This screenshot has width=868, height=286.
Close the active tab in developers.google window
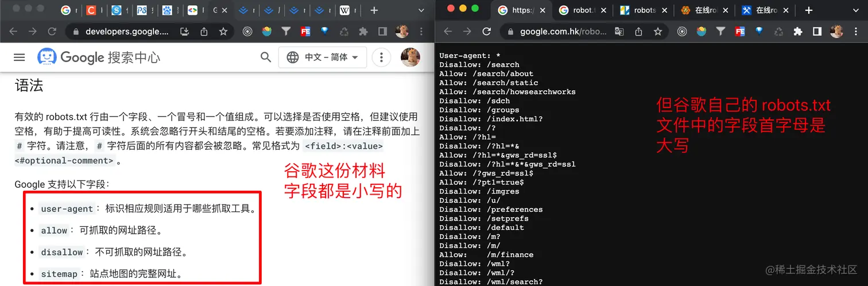(x=223, y=10)
